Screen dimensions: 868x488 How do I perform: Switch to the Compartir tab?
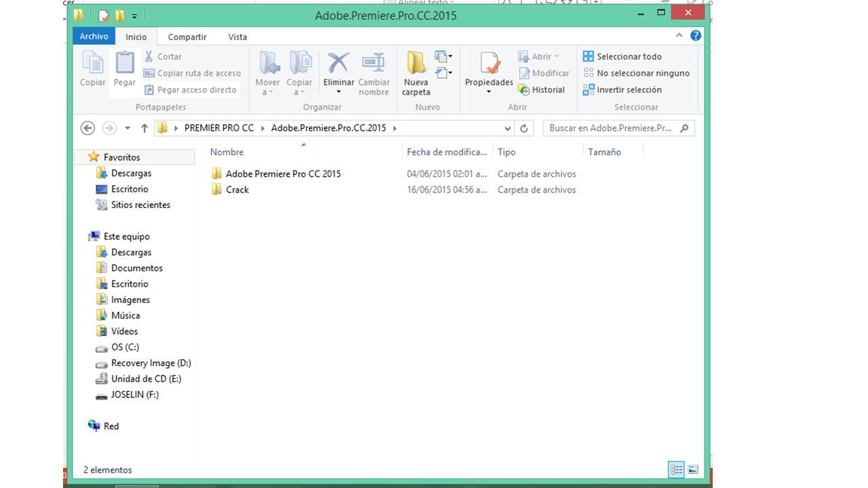point(187,37)
